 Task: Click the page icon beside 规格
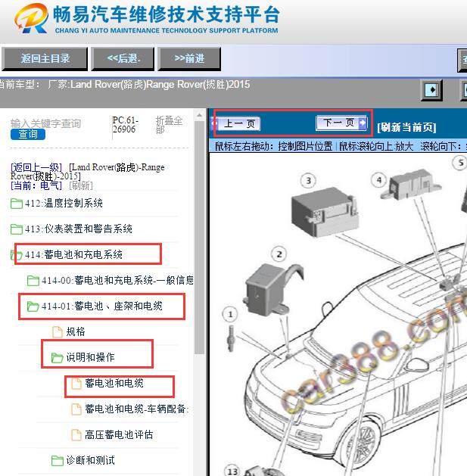58,331
